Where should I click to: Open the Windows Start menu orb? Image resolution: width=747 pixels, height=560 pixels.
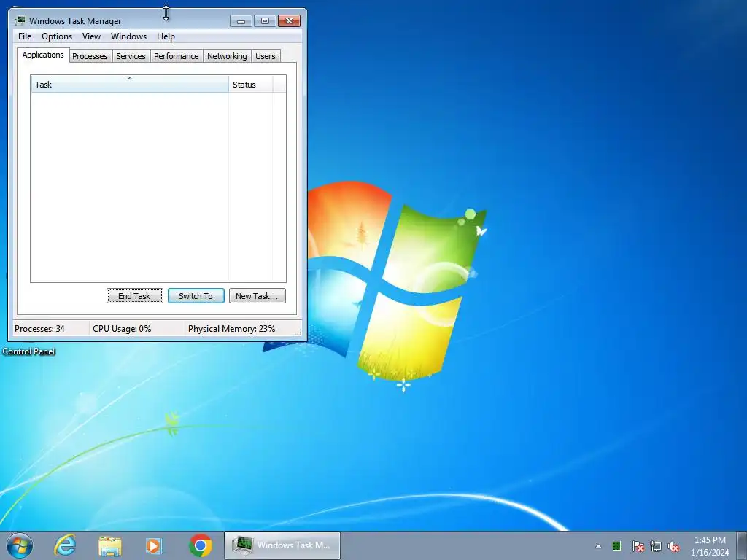click(x=20, y=545)
